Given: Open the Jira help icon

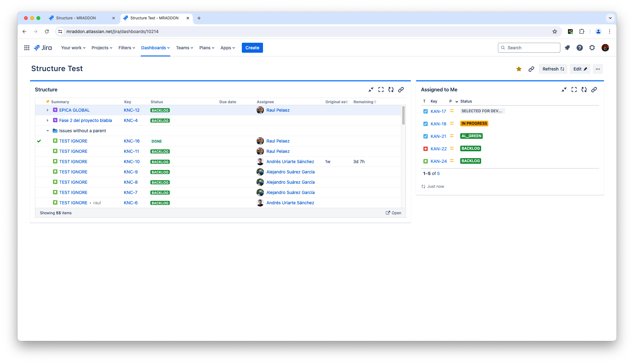Looking at the screenshot, I should pyautogui.click(x=579, y=48).
